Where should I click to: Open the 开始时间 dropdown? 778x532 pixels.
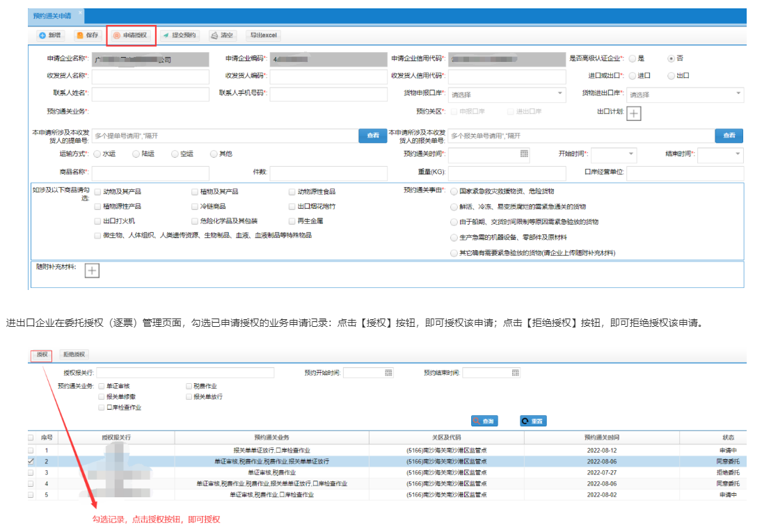[x=614, y=154]
